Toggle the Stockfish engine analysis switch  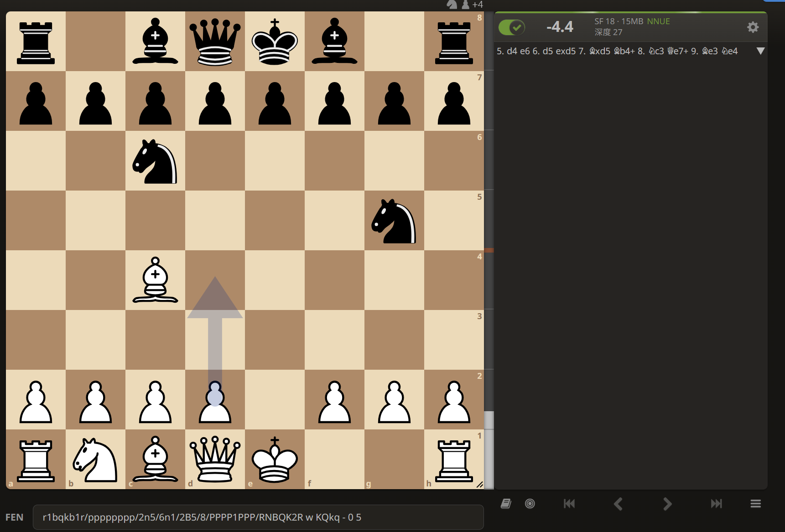click(x=512, y=27)
